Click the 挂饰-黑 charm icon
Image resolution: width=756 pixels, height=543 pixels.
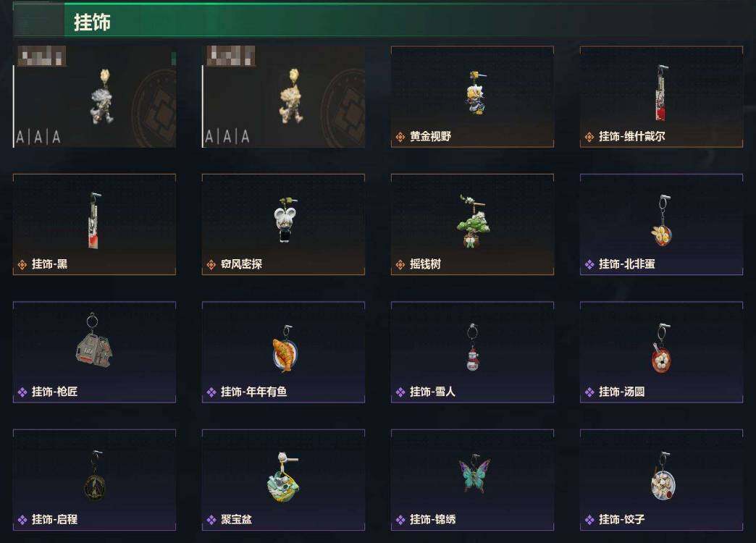[94, 220]
